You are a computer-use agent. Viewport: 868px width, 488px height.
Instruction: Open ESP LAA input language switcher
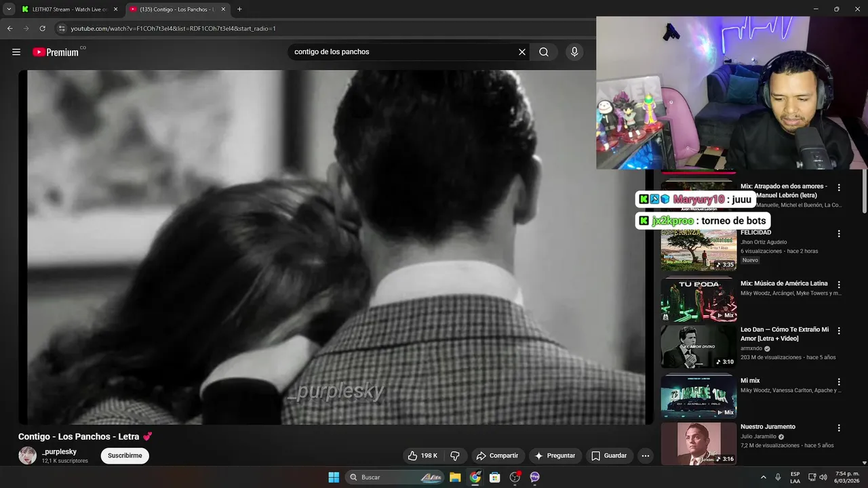tap(795, 477)
